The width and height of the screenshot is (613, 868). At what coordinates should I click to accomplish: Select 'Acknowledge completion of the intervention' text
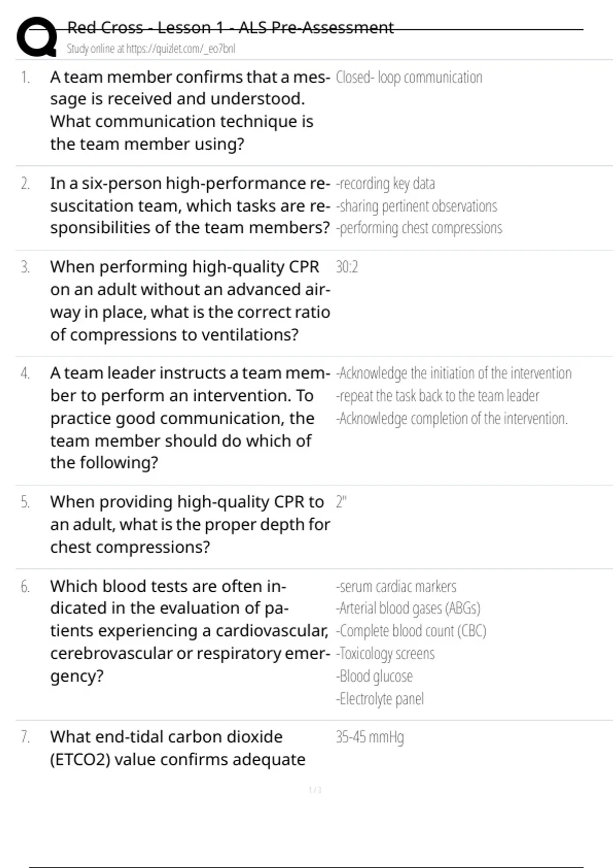pos(452,418)
